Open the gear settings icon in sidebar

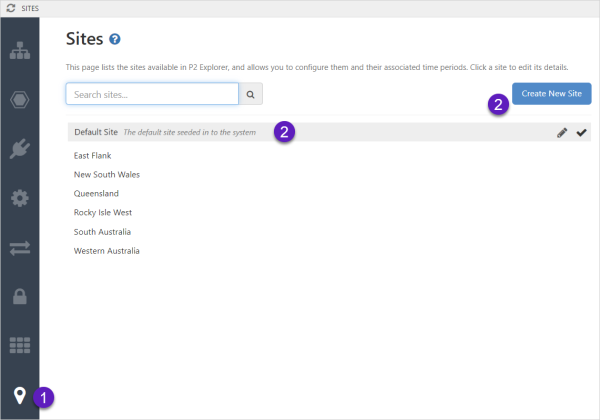pos(19,197)
